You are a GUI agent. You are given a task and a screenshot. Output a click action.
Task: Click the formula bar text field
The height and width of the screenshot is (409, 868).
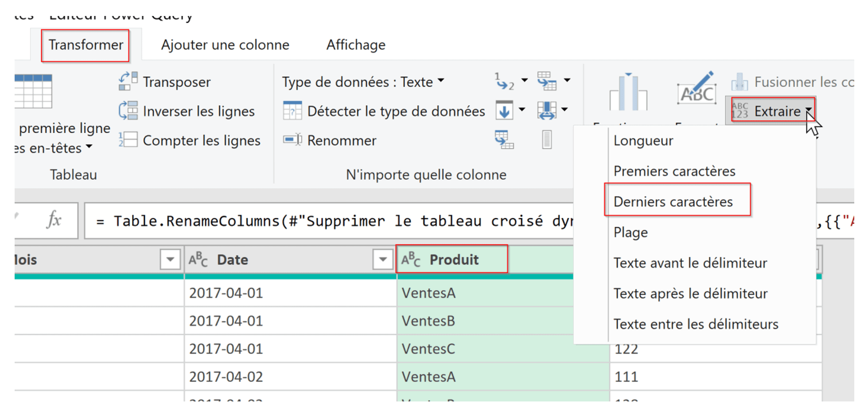[x=328, y=221]
